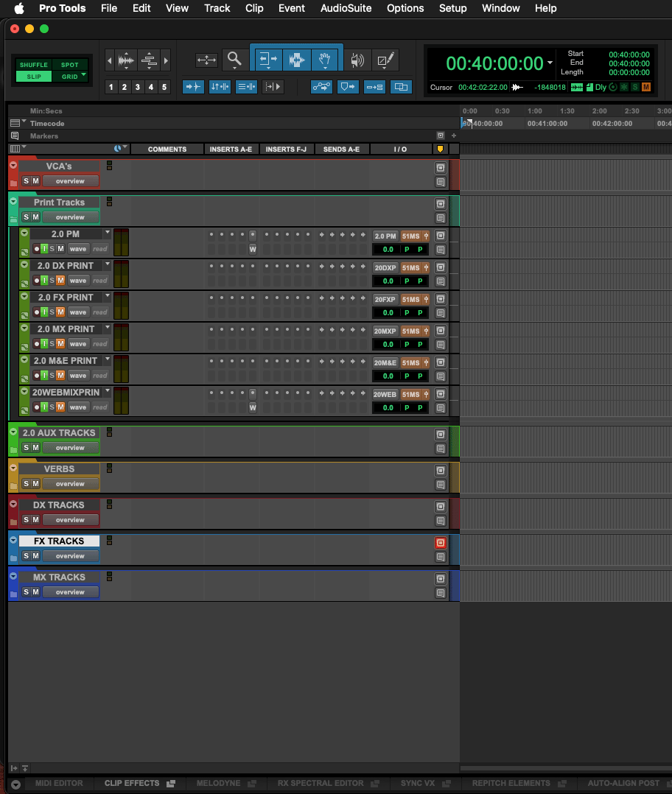Select the Grabber hand tool
The height and width of the screenshot is (794, 672).
point(325,60)
